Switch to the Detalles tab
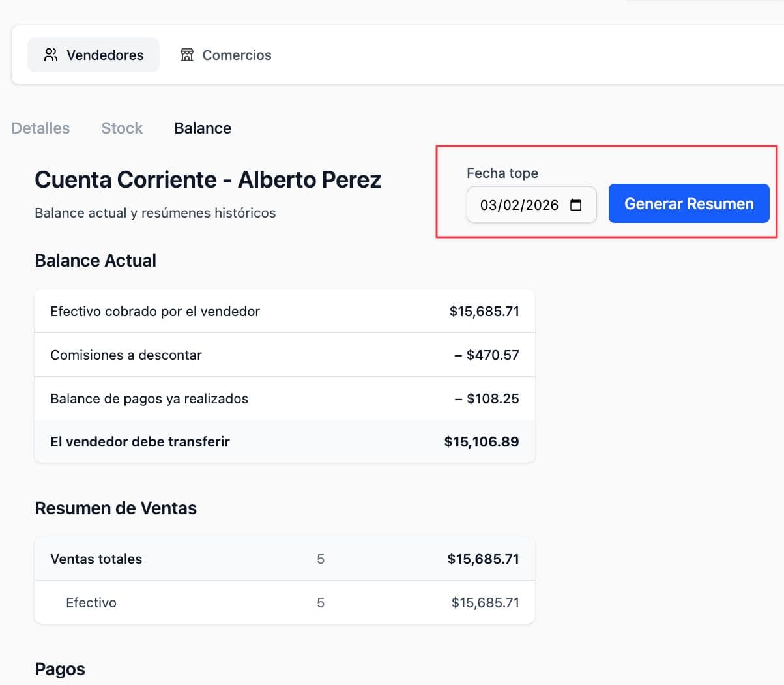This screenshot has height=685, width=784. coord(40,128)
